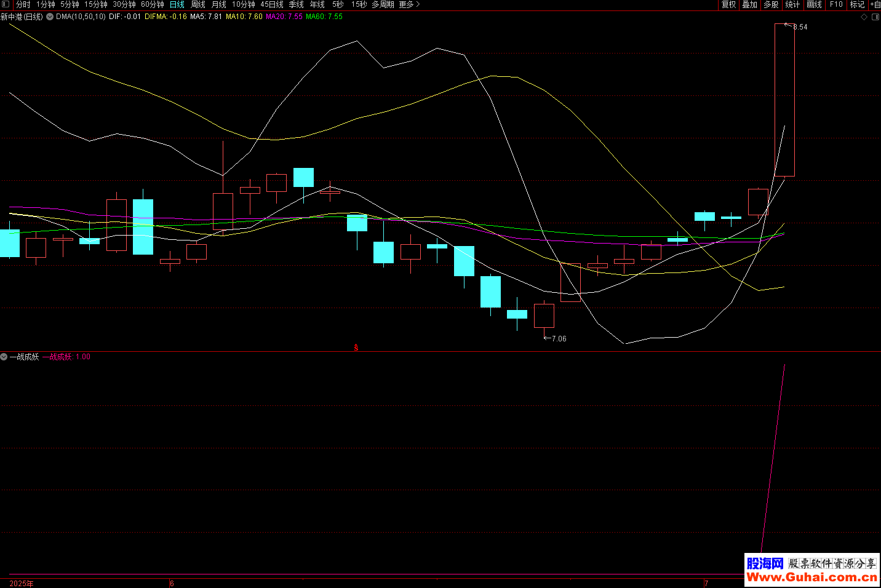This screenshot has height=588, width=881.
Task: Click the 8.54 high price label
Action: [x=800, y=27]
